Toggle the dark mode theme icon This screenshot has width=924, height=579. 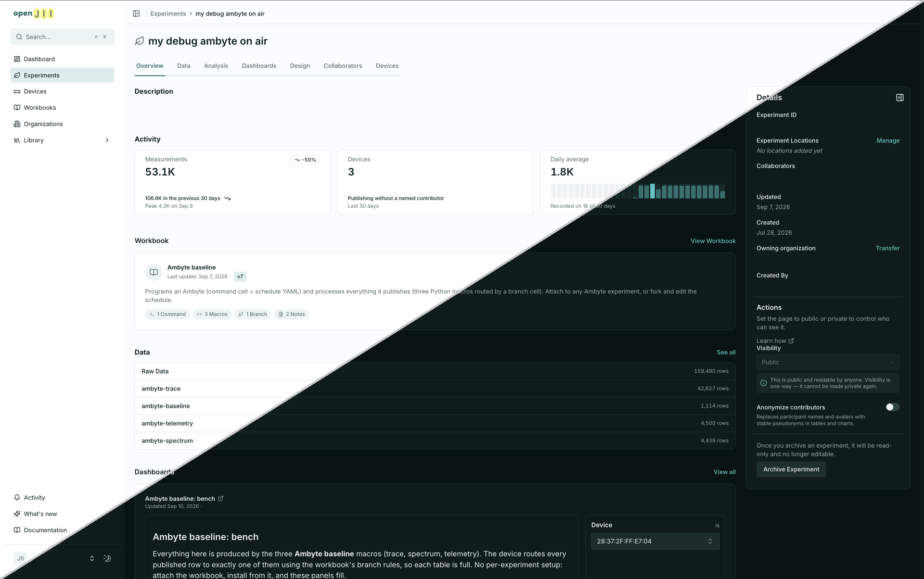107,558
